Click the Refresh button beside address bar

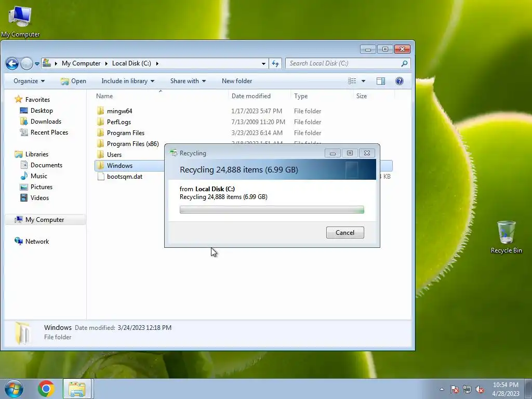pos(275,63)
